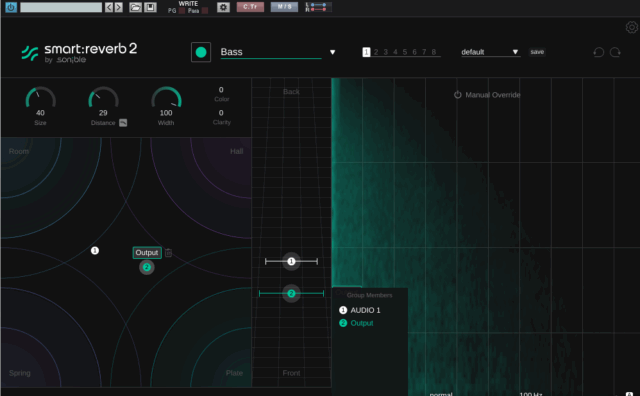Open host gear settings in toolbar

(x=223, y=7)
